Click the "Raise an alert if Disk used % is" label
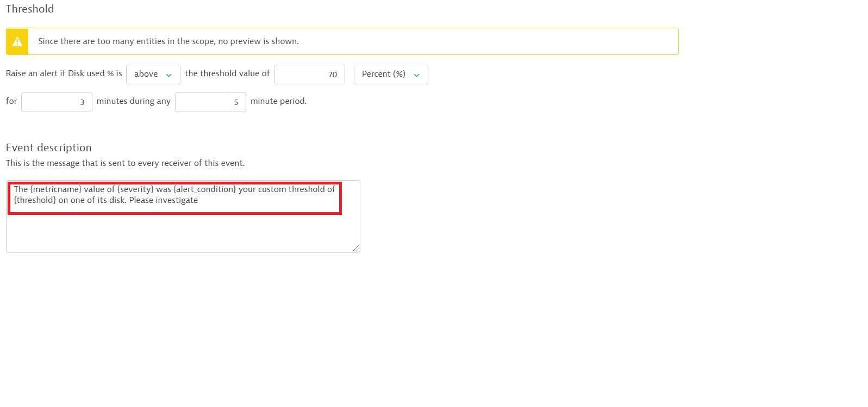 [x=64, y=73]
